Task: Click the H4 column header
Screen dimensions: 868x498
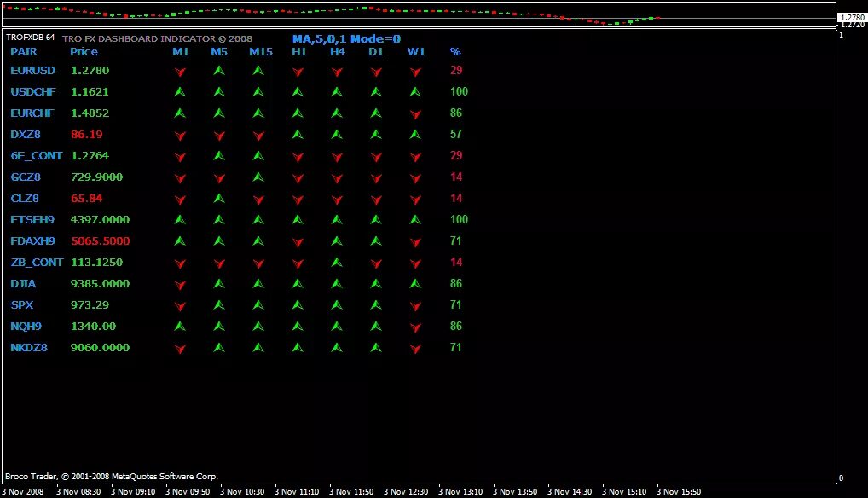Action: coord(337,51)
